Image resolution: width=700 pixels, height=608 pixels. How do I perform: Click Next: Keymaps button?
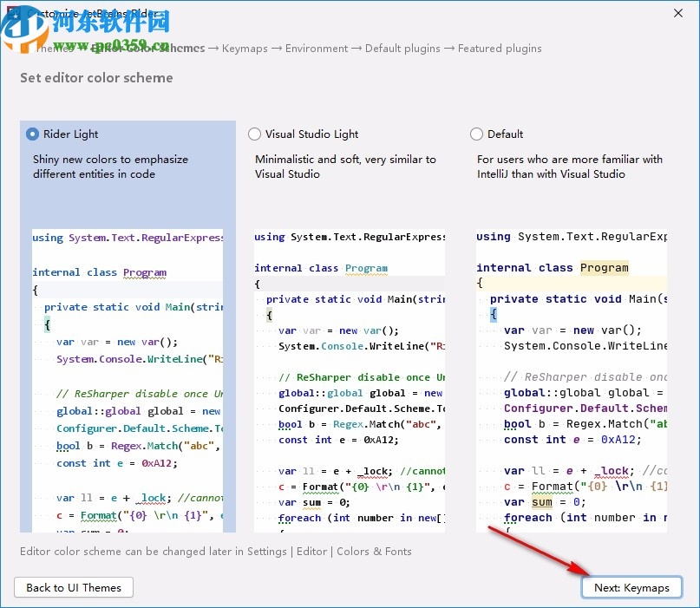(631, 587)
